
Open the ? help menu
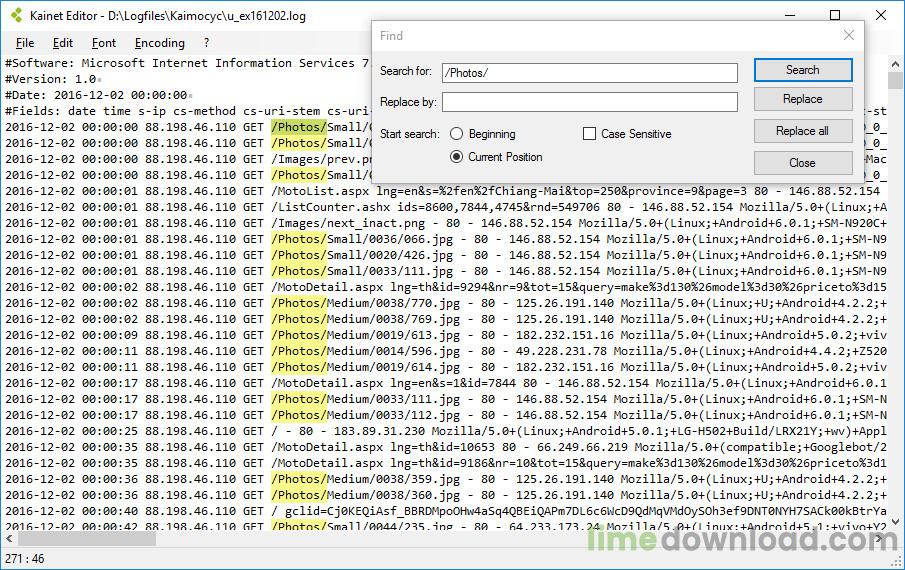pyautogui.click(x=207, y=43)
